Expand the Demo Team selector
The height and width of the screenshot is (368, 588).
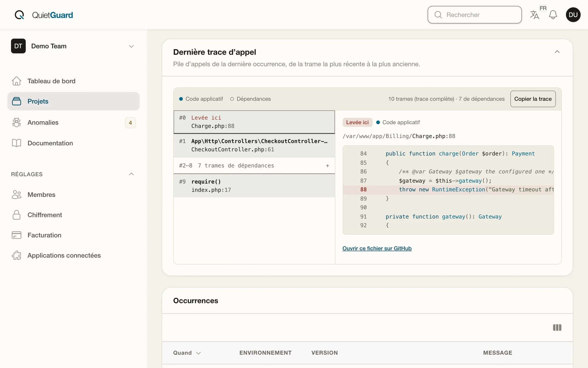(x=131, y=46)
